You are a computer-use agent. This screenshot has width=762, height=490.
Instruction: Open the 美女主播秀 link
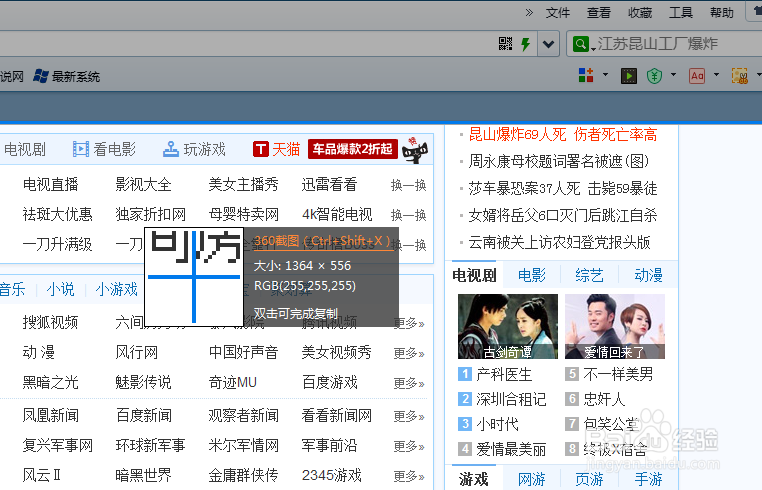pyautogui.click(x=243, y=185)
